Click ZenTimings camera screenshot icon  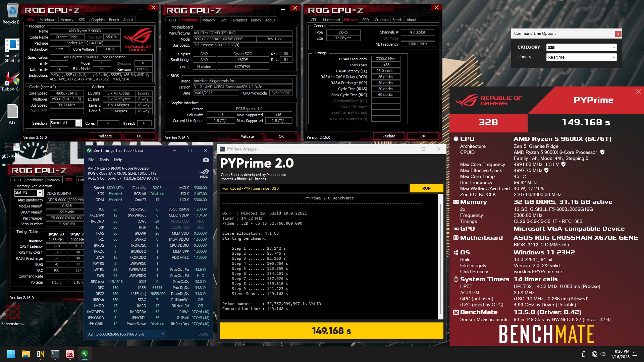pyautogui.click(x=206, y=160)
